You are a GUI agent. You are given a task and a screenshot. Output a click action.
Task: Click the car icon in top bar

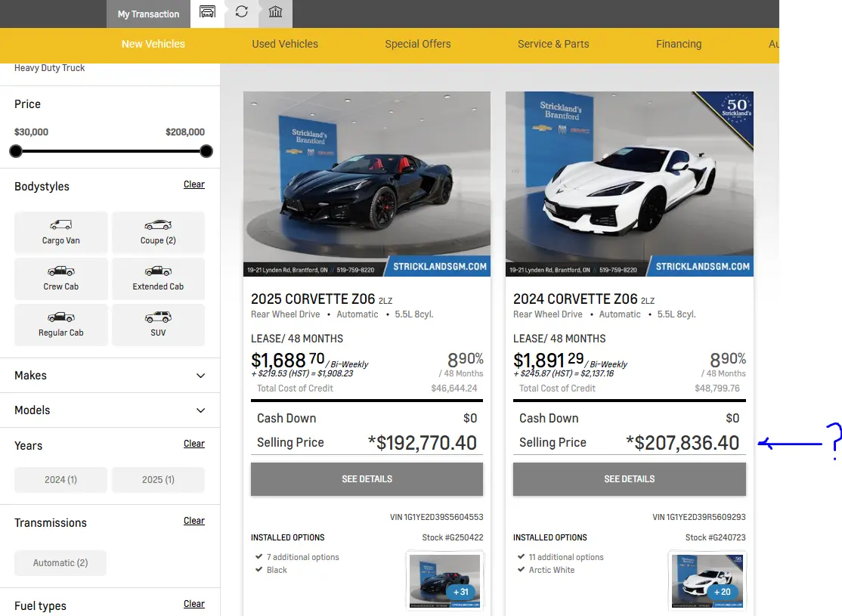point(207,12)
